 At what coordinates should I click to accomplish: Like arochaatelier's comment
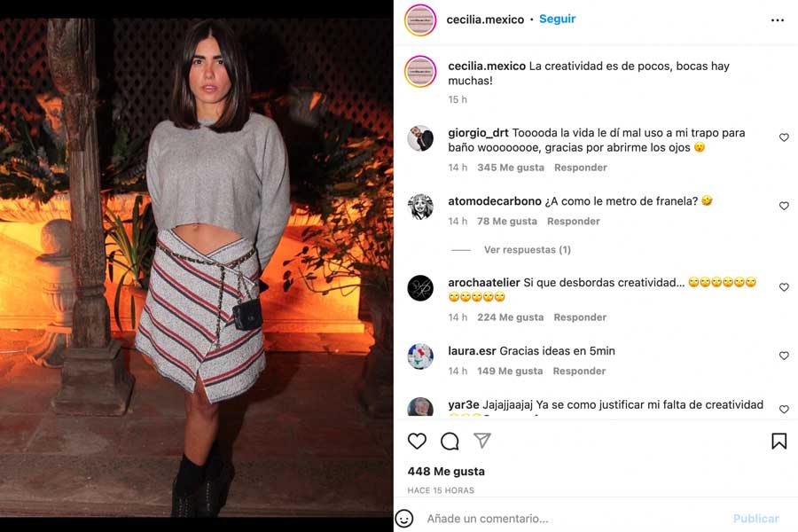[x=784, y=287]
